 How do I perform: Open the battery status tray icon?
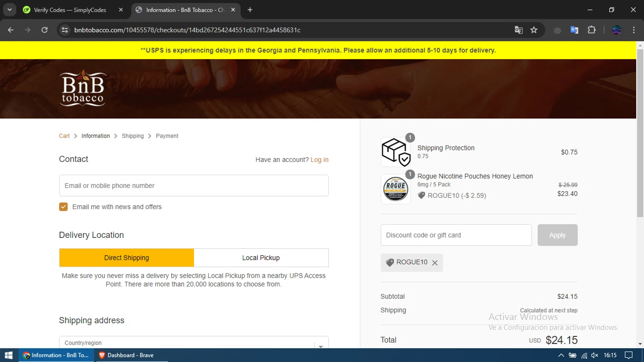click(x=572, y=355)
